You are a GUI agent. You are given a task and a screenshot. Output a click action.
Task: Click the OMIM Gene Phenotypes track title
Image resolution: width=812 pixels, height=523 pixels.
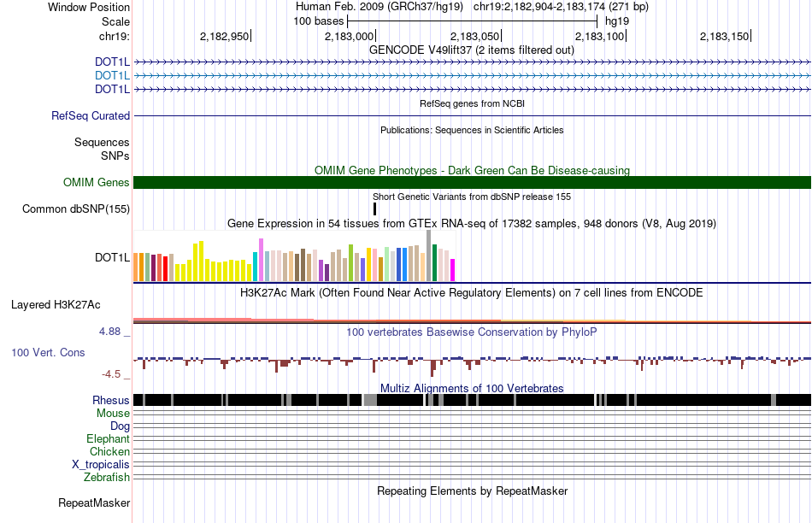click(472, 170)
